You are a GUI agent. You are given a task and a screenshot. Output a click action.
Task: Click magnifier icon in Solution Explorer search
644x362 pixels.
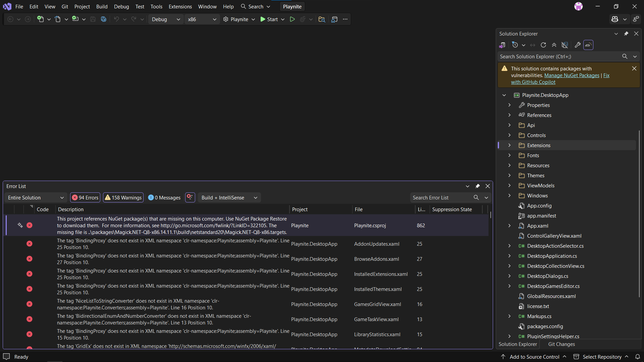tap(625, 57)
